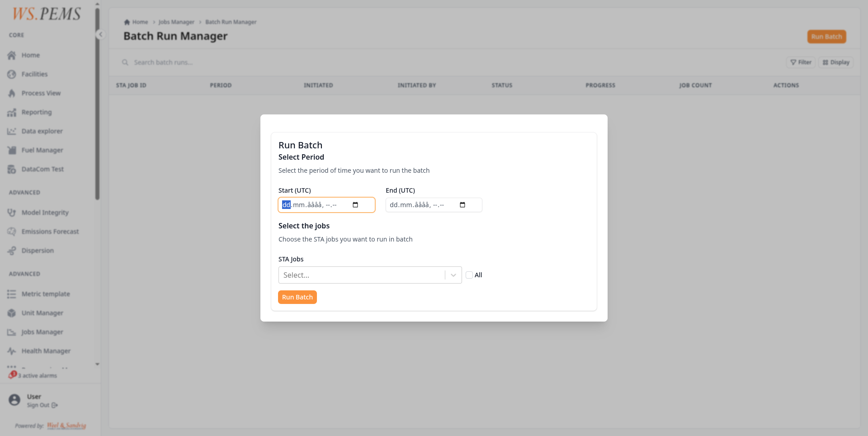Go to Facilities in the sidebar

point(34,74)
